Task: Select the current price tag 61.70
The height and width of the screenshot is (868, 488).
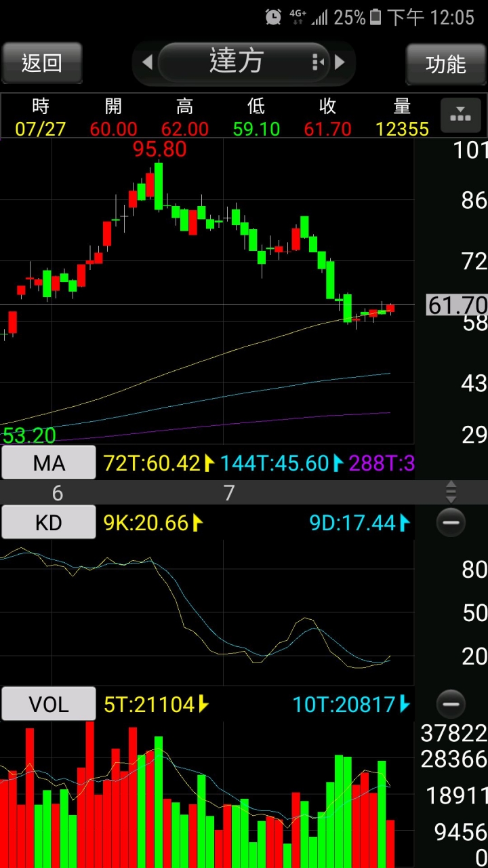Action: click(x=456, y=305)
